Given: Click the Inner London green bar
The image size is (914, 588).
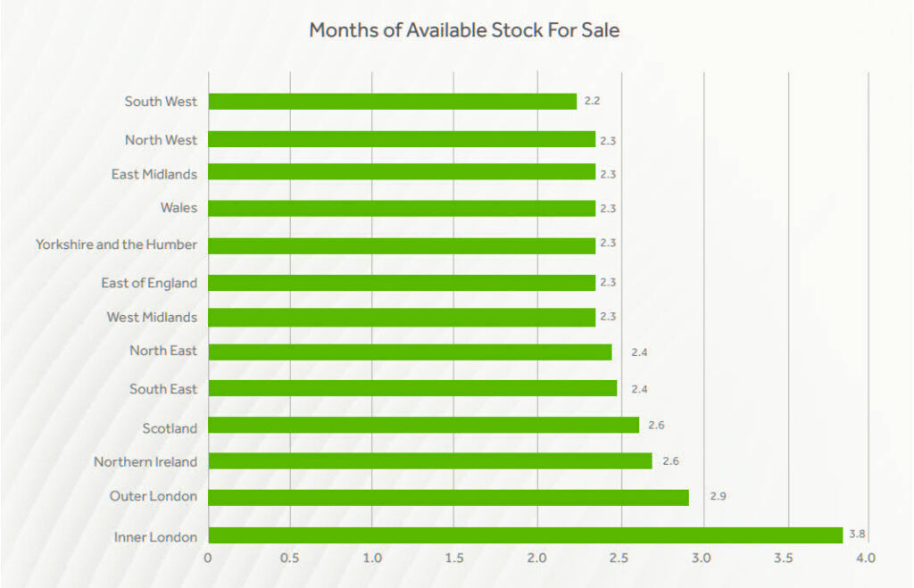Looking at the screenshot, I should point(525,535).
